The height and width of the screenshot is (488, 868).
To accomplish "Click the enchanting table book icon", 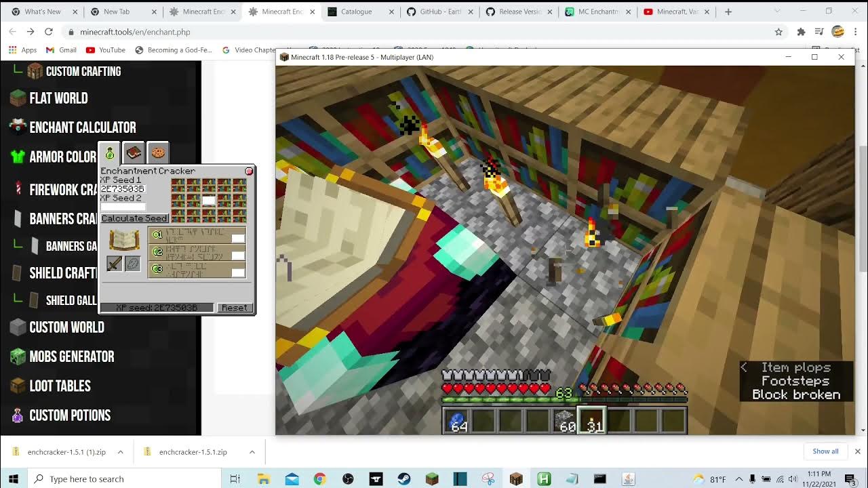I will click(x=124, y=240).
